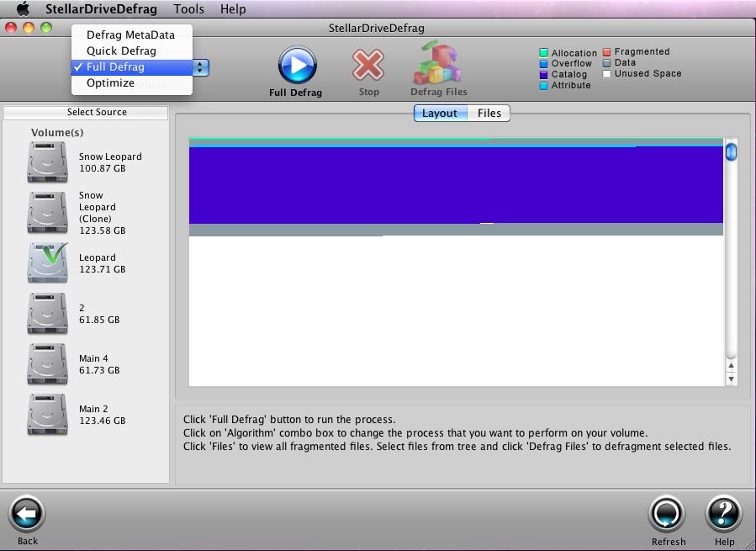Click the Main 4 61.73 GB label

coord(99,364)
